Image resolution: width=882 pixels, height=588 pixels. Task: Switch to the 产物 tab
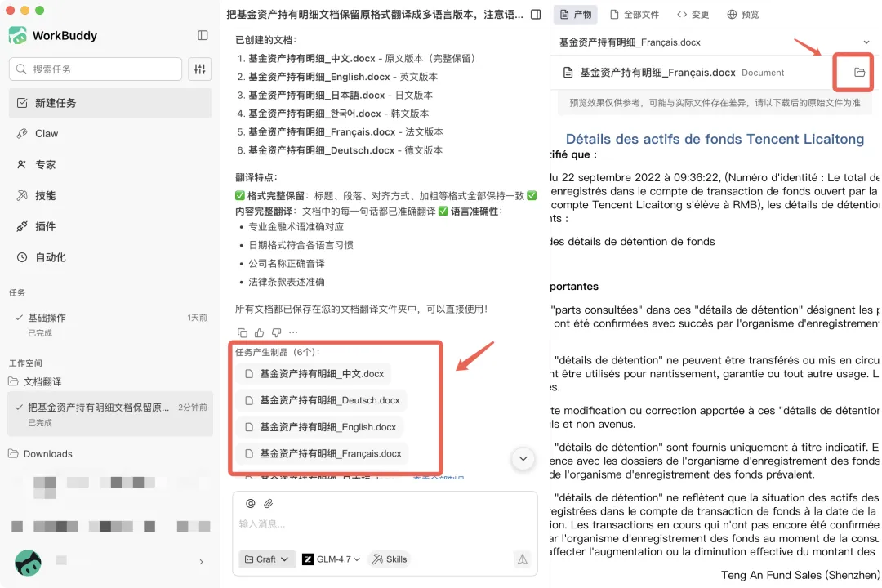(576, 15)
